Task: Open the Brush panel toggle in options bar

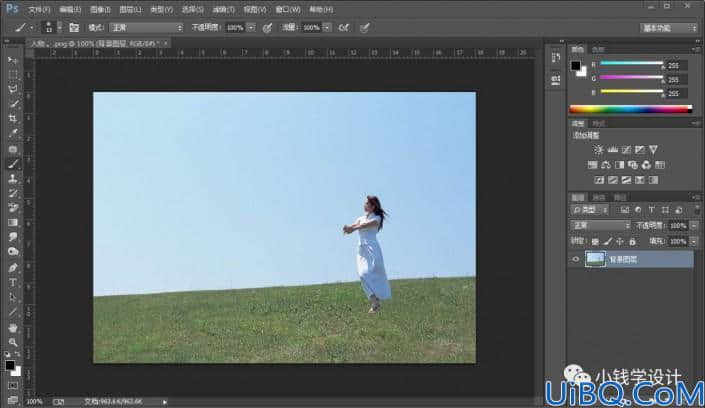Action: (x=74, y=28)
